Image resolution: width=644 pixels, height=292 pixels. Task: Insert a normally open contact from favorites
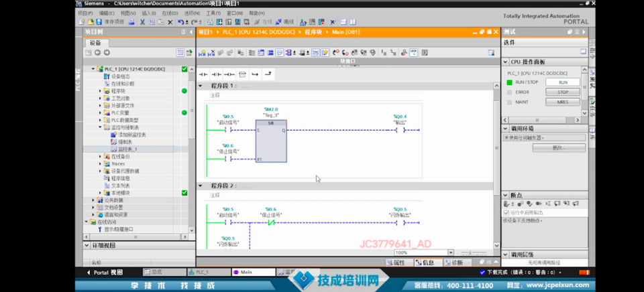[x=203, y=74]
